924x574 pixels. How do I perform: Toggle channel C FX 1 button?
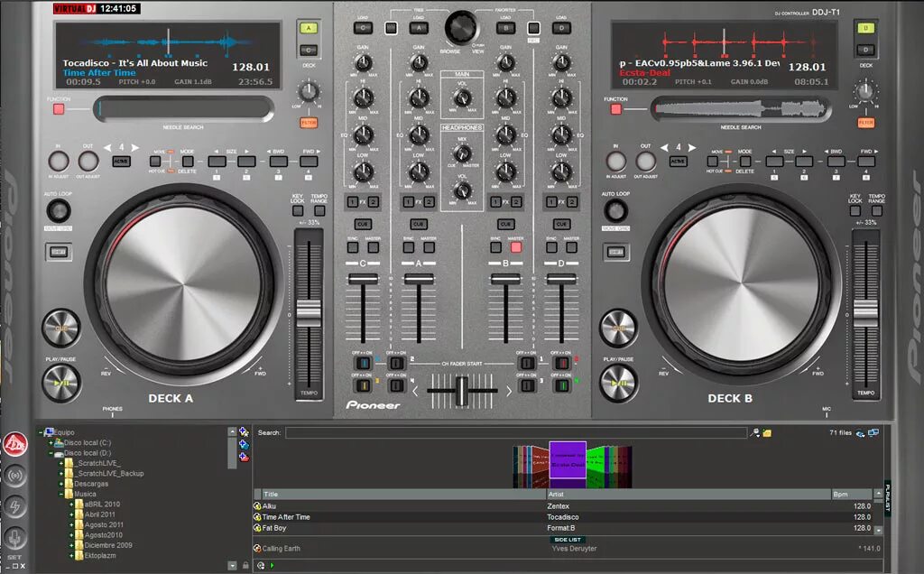coord(353,202)
